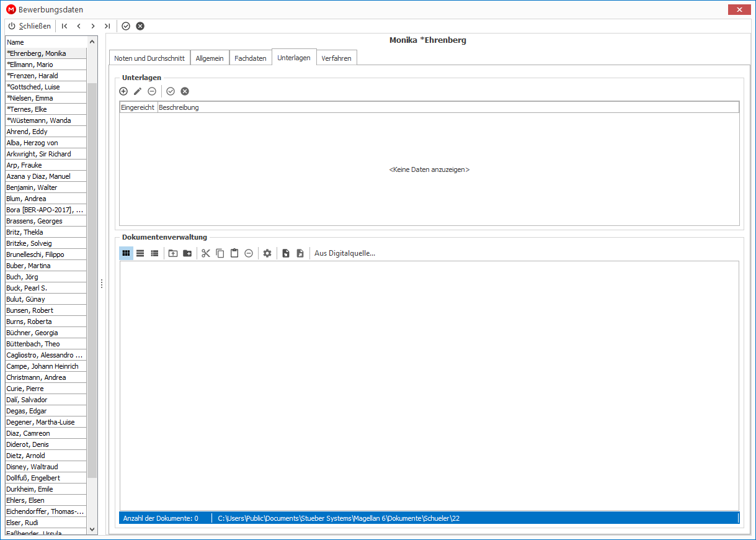Select *Ellmann, Mario in the name list
The width and height of the screenshot is (756, 540).
point(46,65)
